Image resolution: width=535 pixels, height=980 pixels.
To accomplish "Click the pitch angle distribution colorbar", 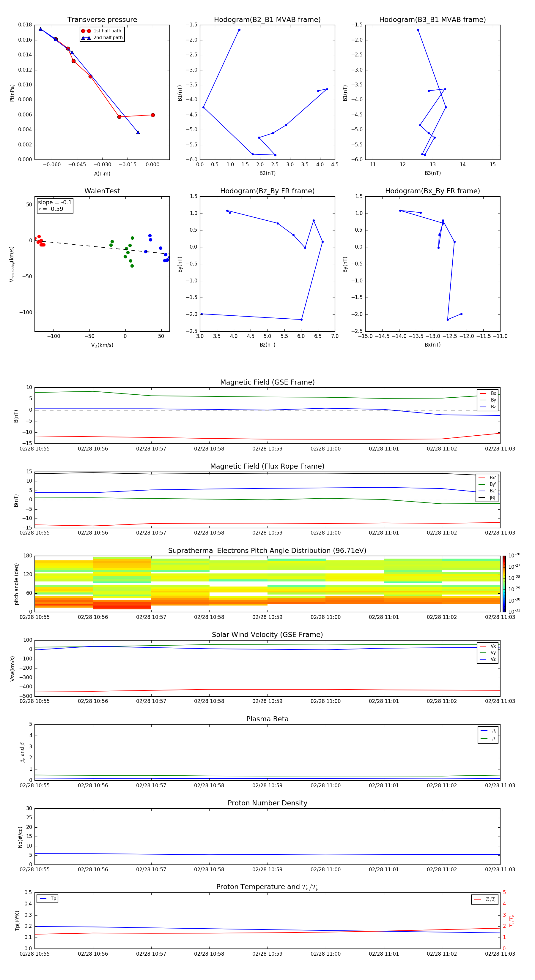I will [x=504, y=584].
